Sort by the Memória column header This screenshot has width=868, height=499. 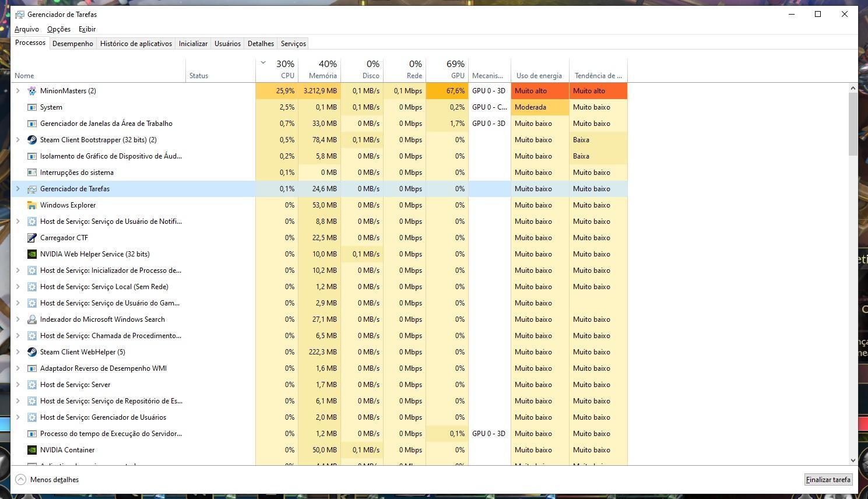coord(319,70)
